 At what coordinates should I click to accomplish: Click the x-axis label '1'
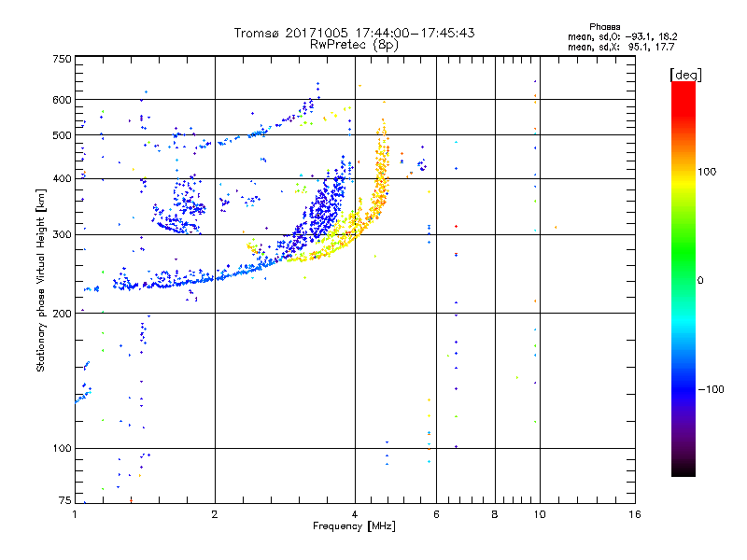pyautogui.click(x=75, y=514)
